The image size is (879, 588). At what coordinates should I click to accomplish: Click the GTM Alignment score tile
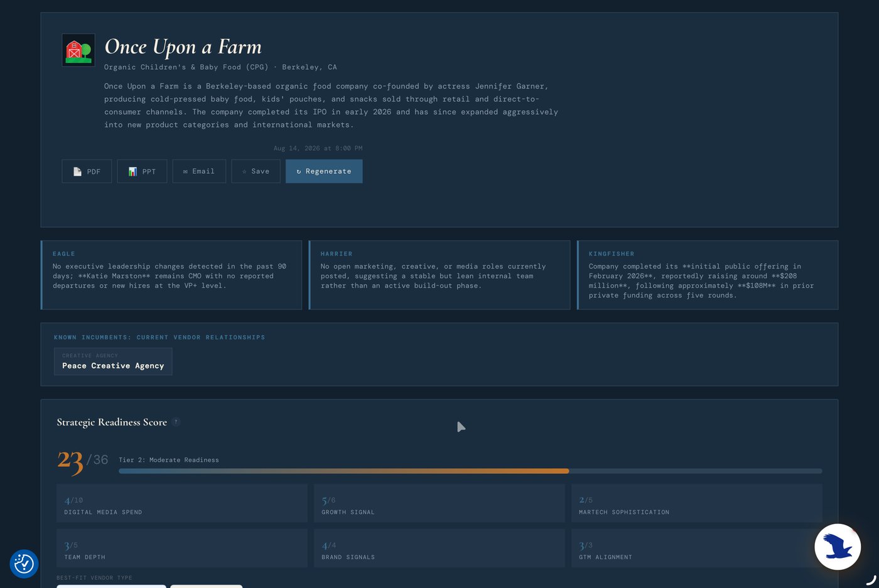[x=697, y=548]
